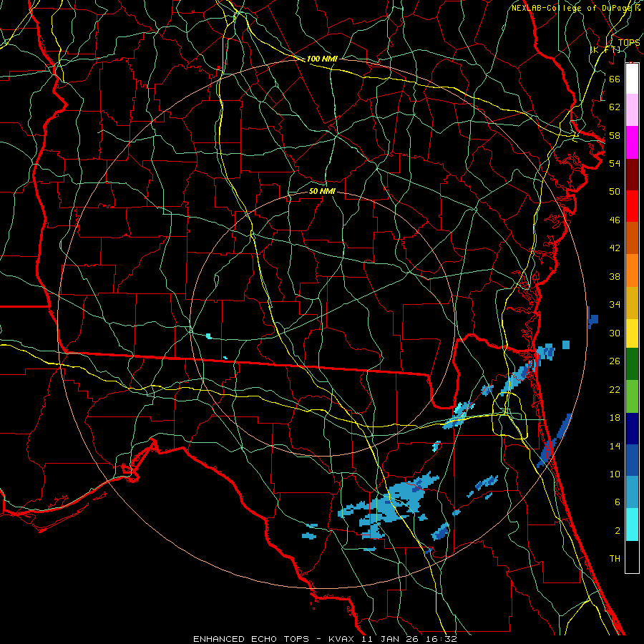Screen dimensions: 644x644
Task: Click the white swatch in the tops legend
Action: tap(632, 79)
